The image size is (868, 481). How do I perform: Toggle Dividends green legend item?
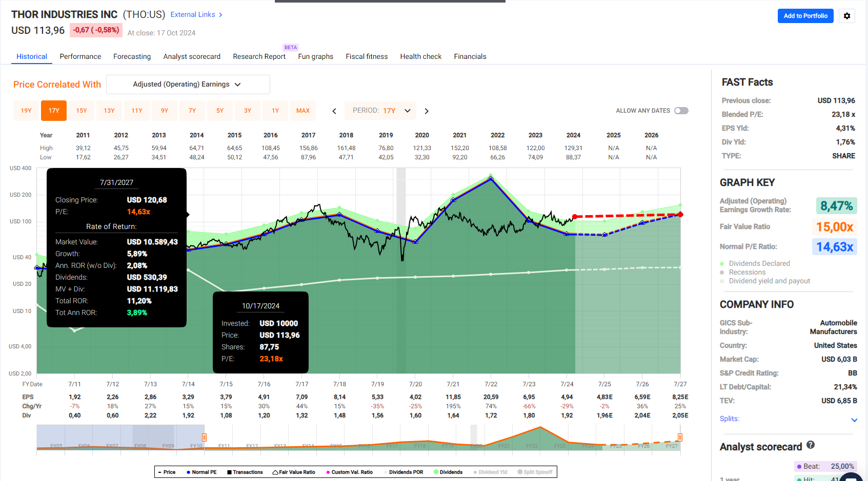pos(448,472)
